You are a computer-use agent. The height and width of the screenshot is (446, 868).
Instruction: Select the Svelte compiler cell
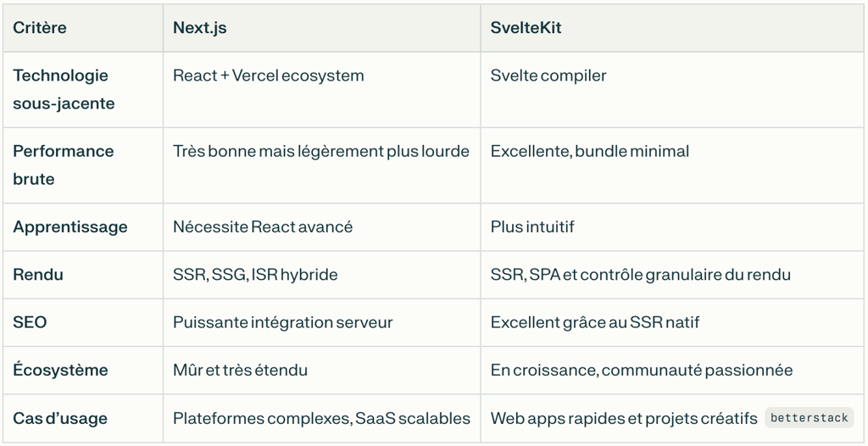548,75
